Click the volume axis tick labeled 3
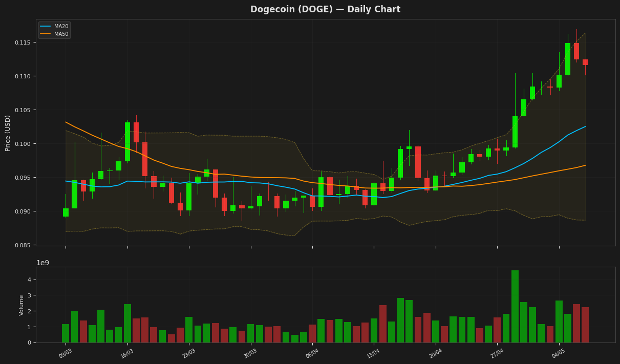Viewport: 620px width, 364px height. point(29,295)
